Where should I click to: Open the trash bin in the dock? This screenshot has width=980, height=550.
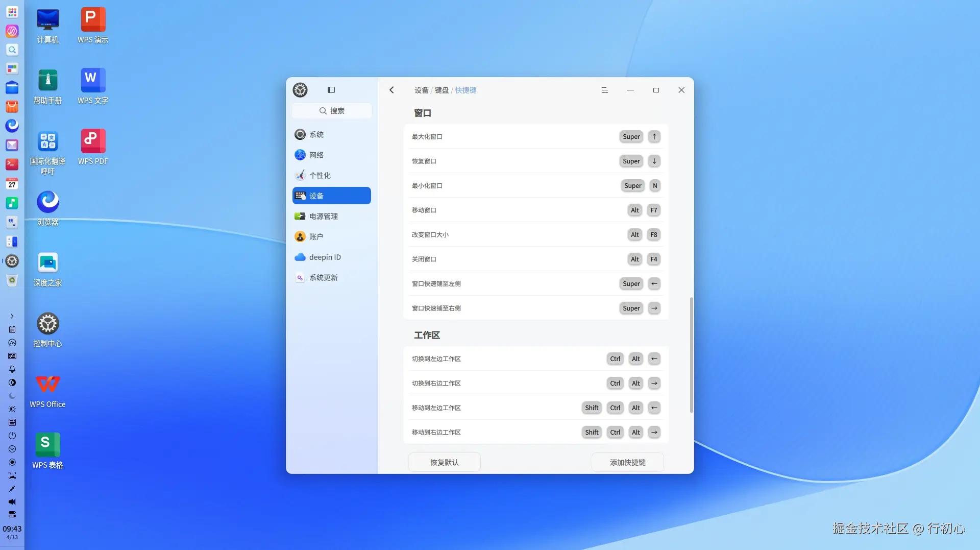pos(12,280)
